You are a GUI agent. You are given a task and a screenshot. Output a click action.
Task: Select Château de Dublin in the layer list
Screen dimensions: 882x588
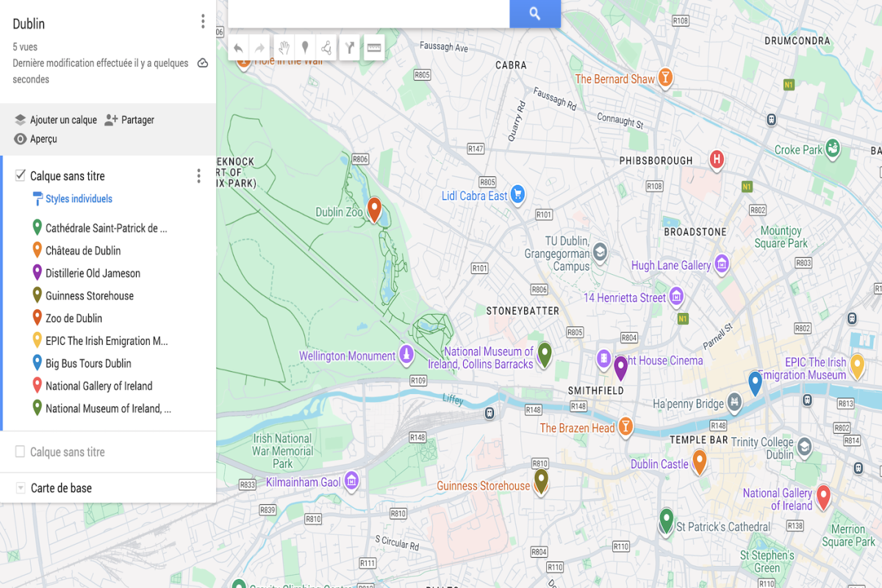click(83, 251)
